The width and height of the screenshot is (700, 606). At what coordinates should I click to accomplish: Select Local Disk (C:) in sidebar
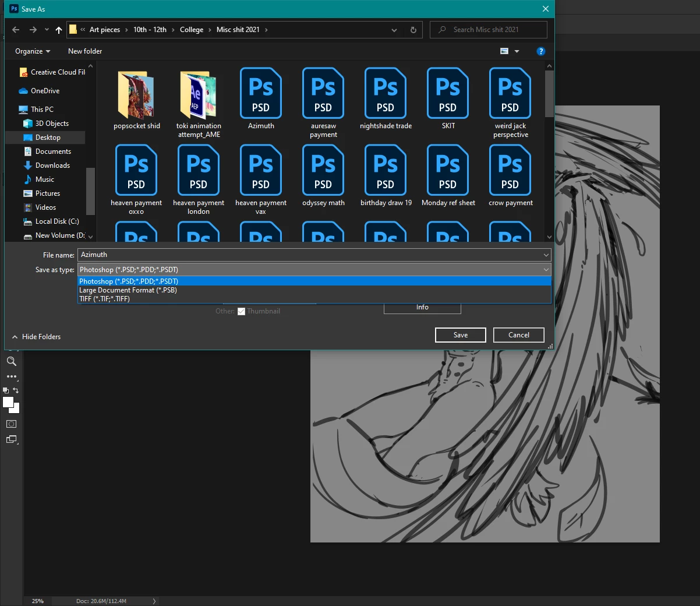click(x=51, y=221)
